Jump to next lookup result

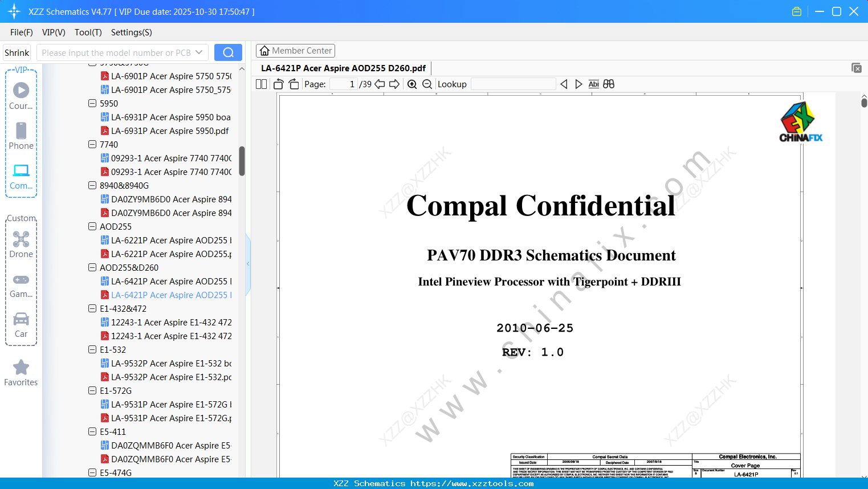[578, 84]
